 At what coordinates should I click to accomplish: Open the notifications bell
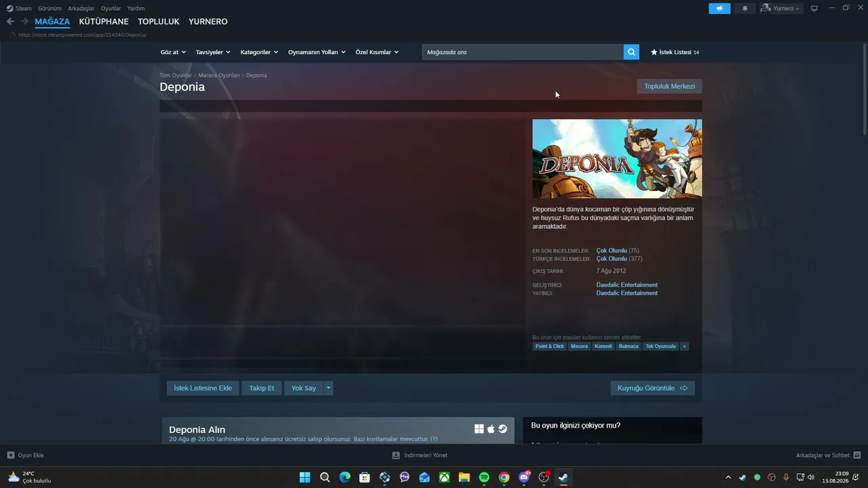tap(745, 9)
